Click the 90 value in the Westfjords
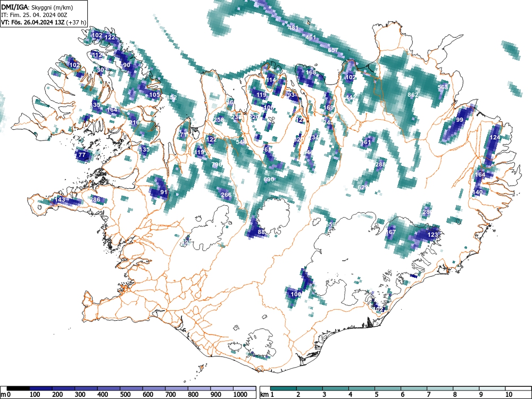The image size is (532, 399). [127, 65]
